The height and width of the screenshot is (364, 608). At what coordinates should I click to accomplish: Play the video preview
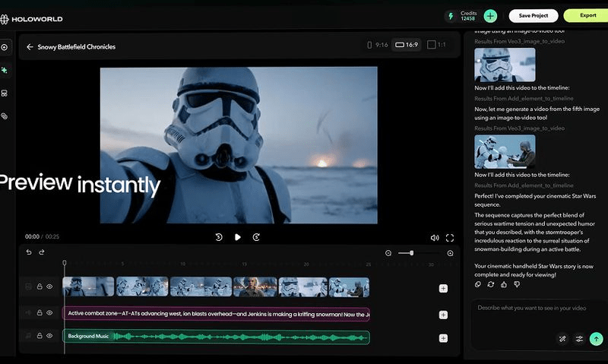coord(237,237)
